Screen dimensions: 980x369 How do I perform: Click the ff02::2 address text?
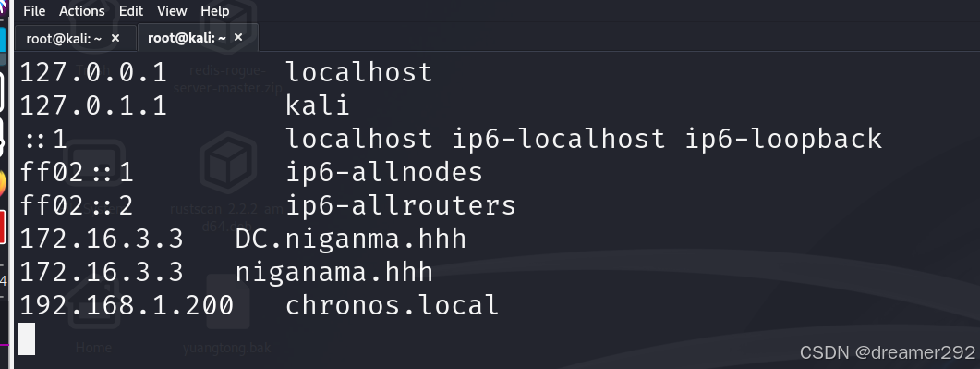[77, 205]
